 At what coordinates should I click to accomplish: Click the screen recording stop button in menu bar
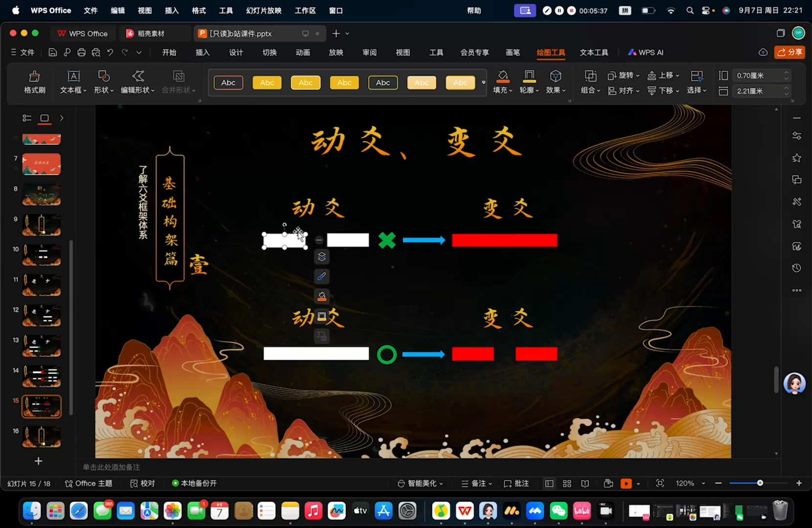(x=571, y=10)
